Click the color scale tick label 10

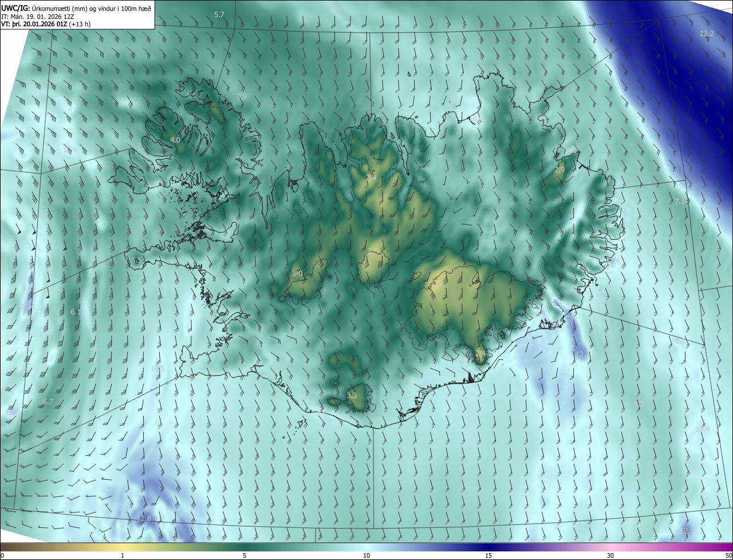366,555
